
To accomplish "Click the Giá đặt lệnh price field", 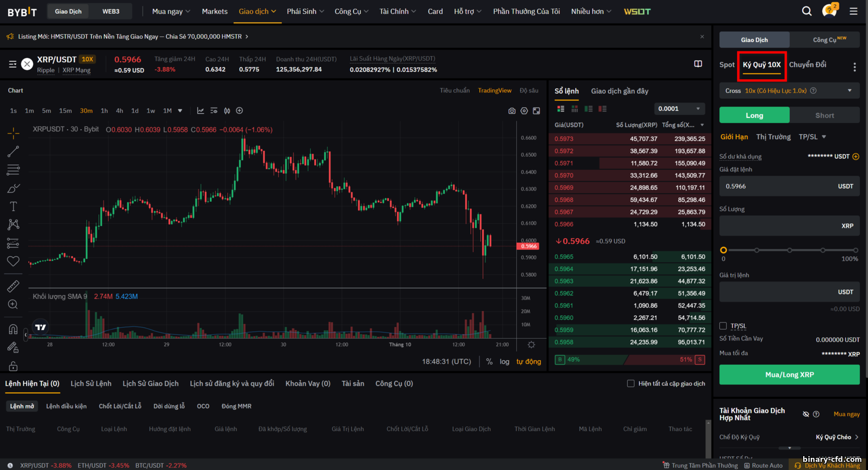I will point(789,186).
